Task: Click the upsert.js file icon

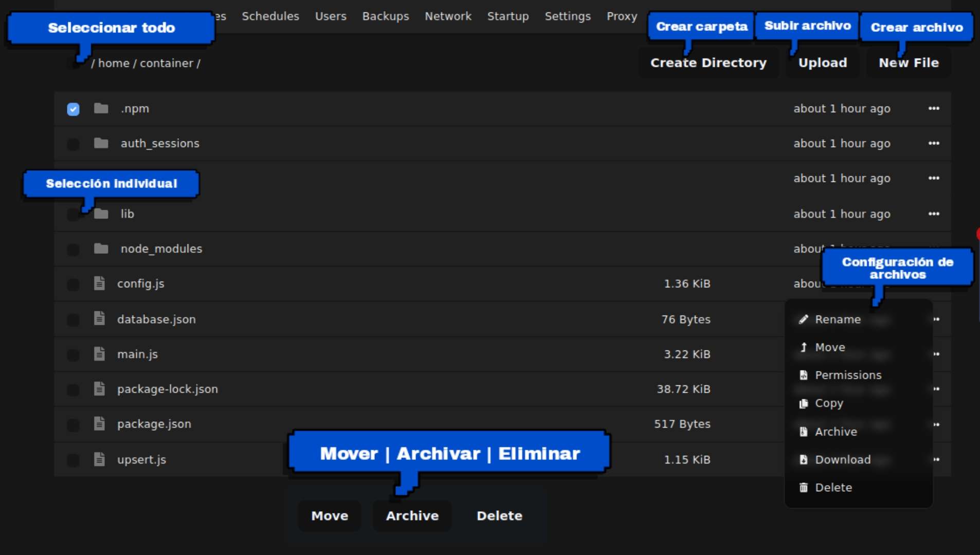Action: pyautogui.click(x=99, y=459)
